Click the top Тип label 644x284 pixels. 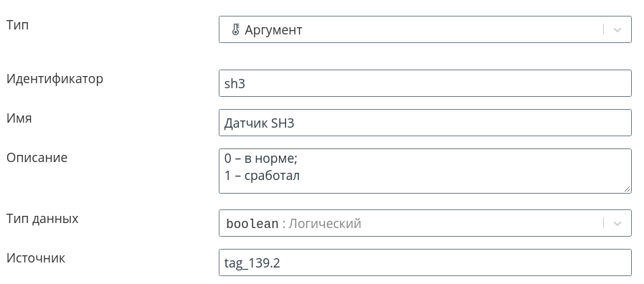pos(18,24)
